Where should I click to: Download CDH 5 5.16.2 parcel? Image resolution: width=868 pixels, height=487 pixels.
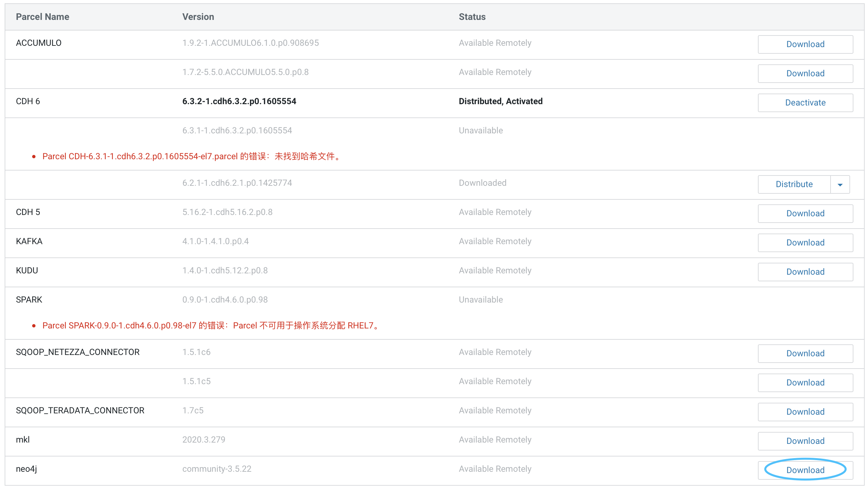click(x=805, y=214)
